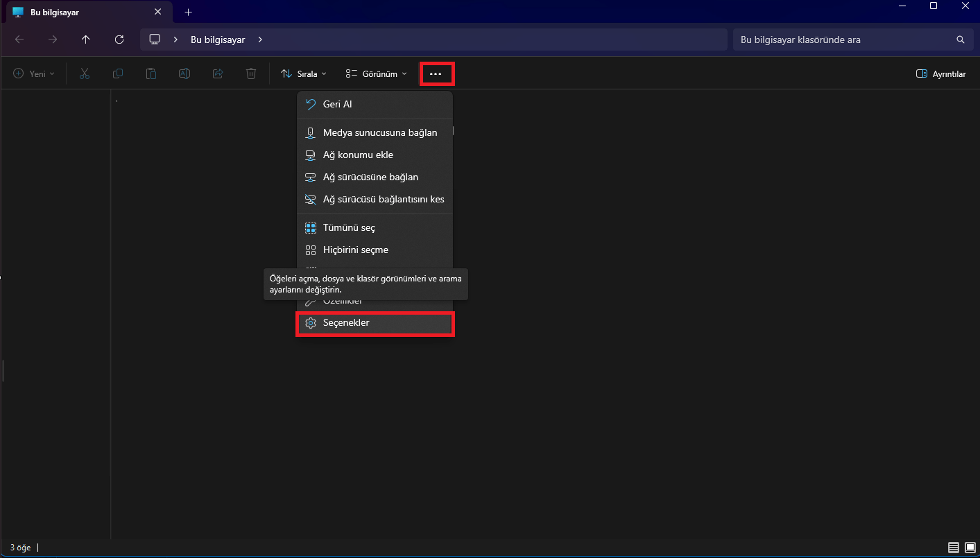Open Seçenekler from the menu

(x=375, y=323)
